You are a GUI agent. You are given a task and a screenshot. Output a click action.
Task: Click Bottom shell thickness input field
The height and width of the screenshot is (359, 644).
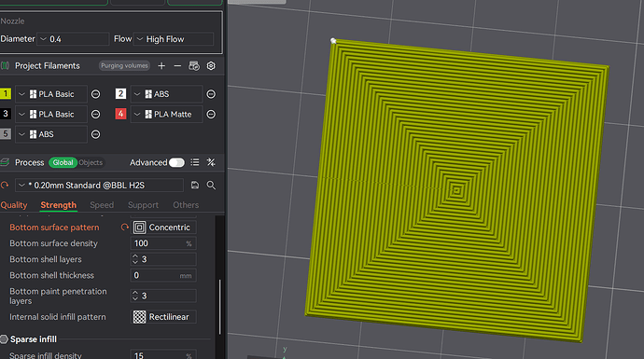(163, 275)
